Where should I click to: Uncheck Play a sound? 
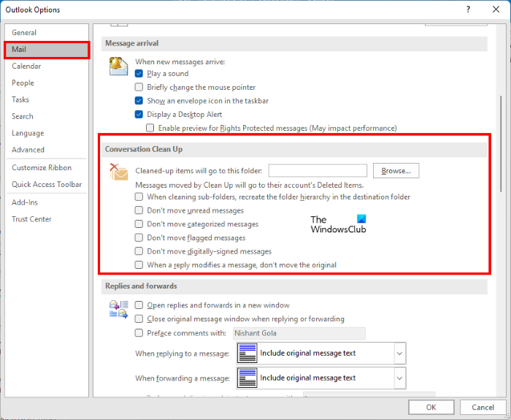point(139,73)
